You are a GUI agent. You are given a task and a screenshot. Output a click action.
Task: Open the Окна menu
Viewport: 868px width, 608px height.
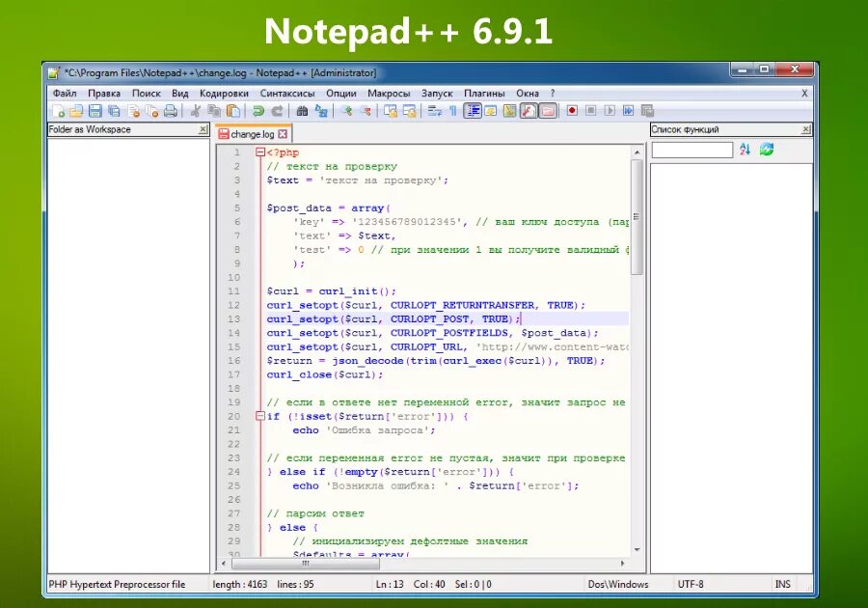pos(528,93)
